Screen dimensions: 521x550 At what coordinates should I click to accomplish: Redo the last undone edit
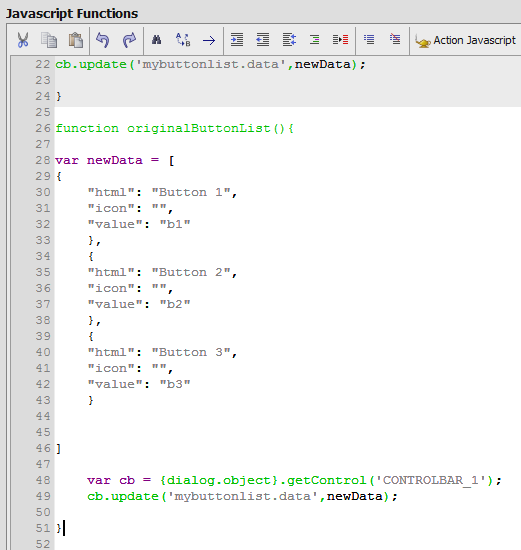pyautogui.click(x=129, y=40)
